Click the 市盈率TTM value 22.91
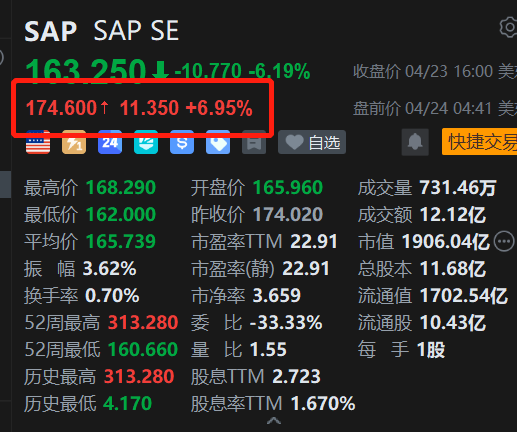The image size is (517, 432). (x=314, y=241)
